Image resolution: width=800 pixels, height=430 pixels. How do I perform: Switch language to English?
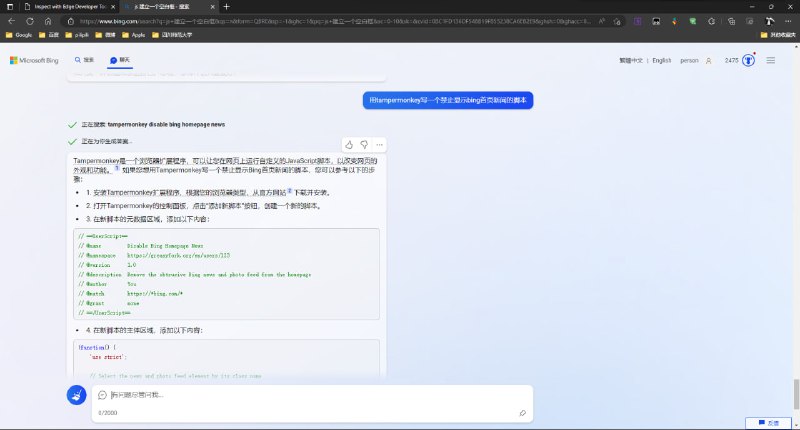(662, 60)
